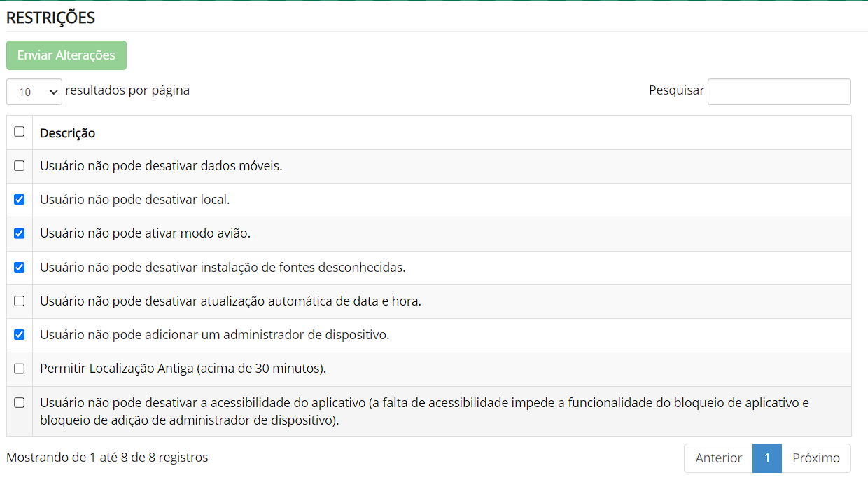
Task: Check the 'desativar dados móveis' restriction
Action: [x=20, y=166]
